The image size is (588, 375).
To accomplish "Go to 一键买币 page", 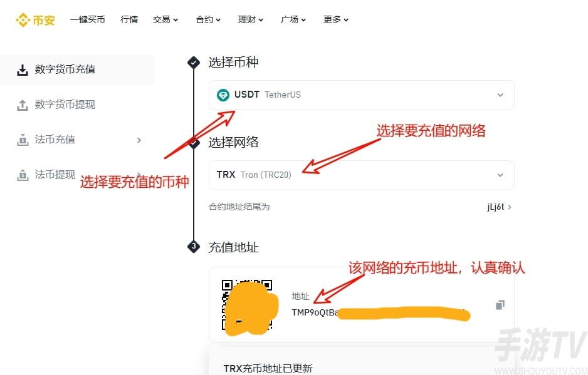I will point(87,19).
